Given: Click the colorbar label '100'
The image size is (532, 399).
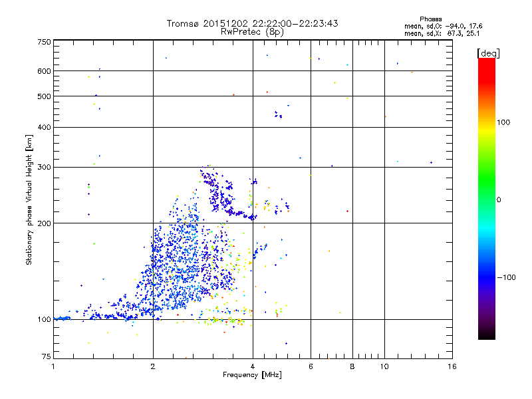Looking at the screenshot, I should (x=503, y=122).
